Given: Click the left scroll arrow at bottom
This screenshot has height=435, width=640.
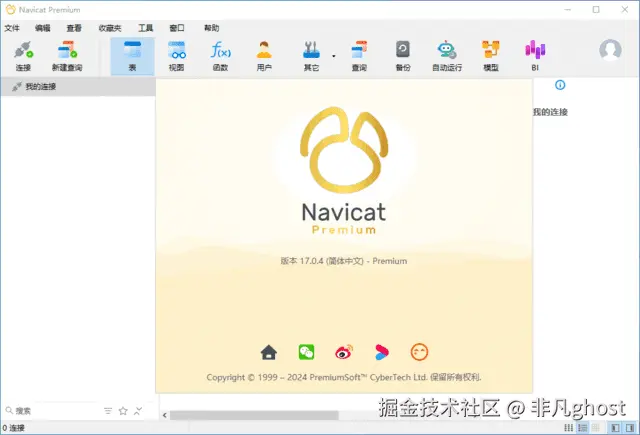Looking at the screenshot, I should 164,415.
